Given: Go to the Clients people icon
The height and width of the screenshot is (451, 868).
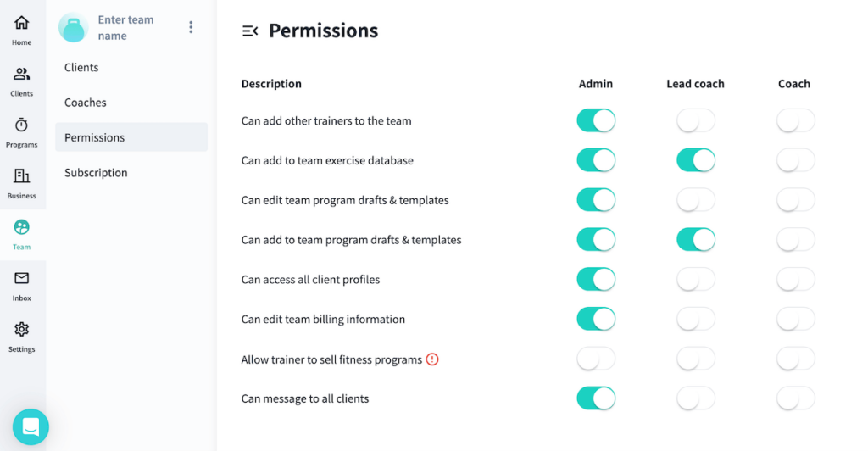Looking at the screenshot, I should pos(21,74).
